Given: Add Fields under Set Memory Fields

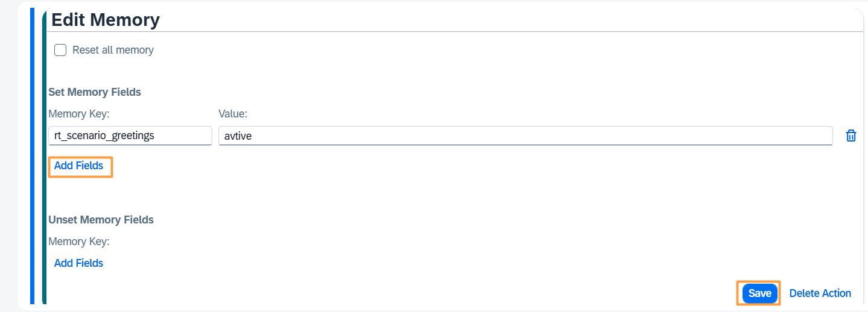Looking at the screenshot, I should tap(78, 166).
